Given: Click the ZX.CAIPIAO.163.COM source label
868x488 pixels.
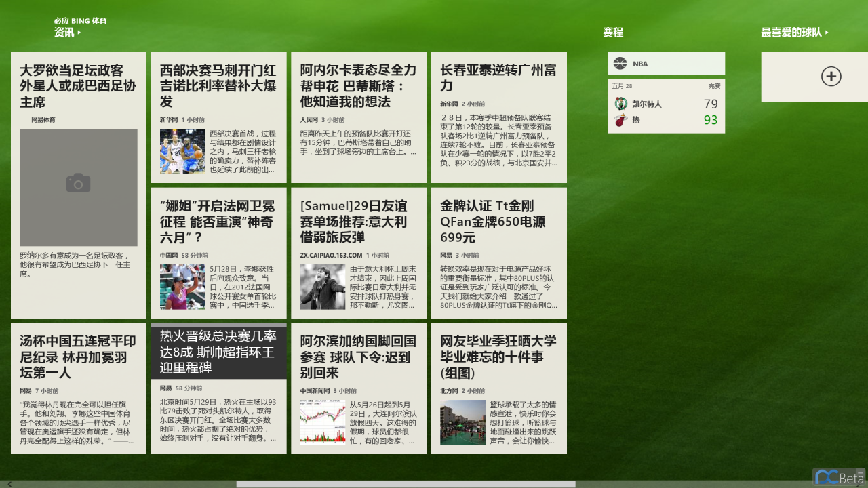Looking at the screenshot, I should click(x=331, y=256).
